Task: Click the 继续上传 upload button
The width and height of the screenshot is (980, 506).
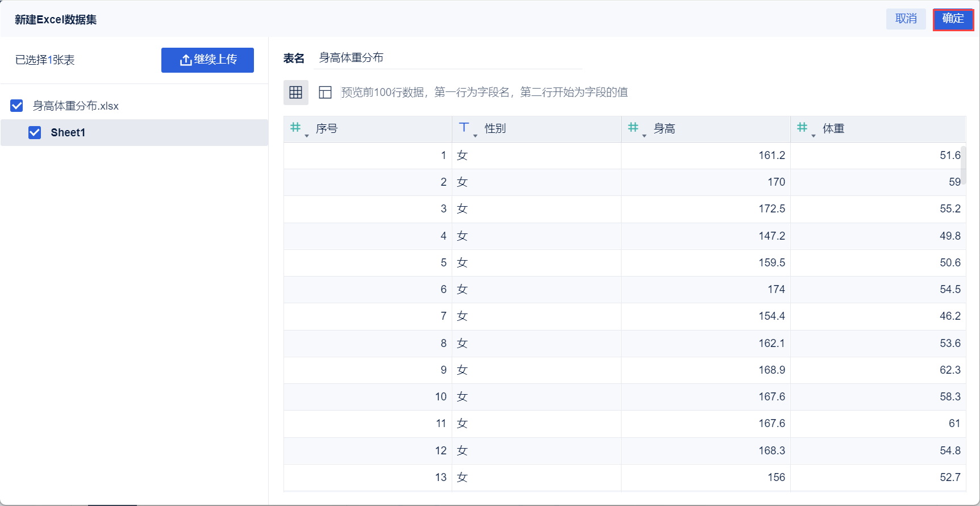Action: point(207,60)
